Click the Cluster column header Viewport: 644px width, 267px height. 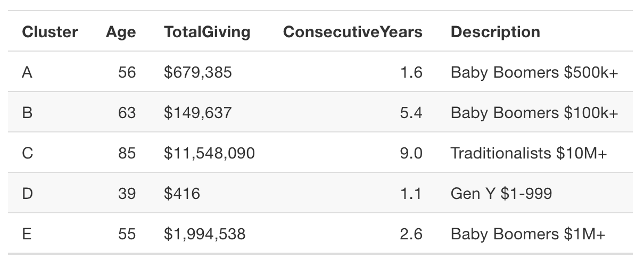(x=49, y=32)
